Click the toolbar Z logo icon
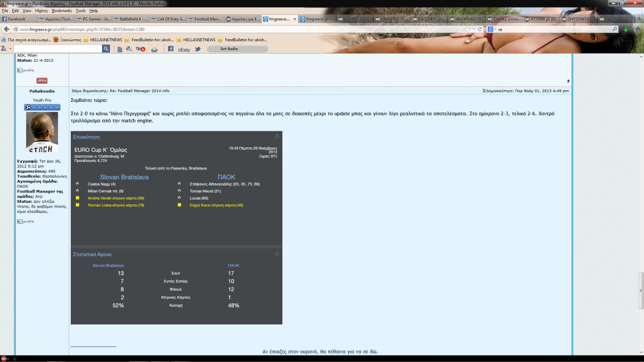The width and height of the screenshot is (644, 362). point(4,49)
